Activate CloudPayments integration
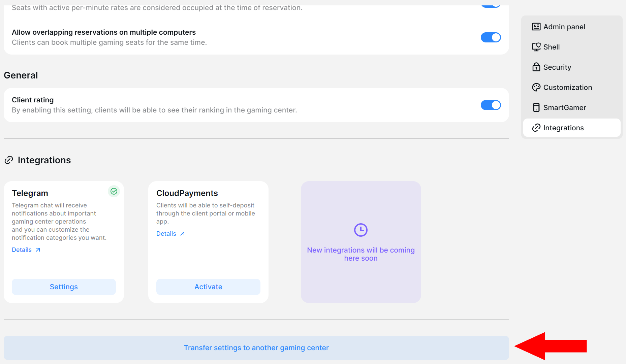Viewport: 626px width, 364px height. point(208,287)
